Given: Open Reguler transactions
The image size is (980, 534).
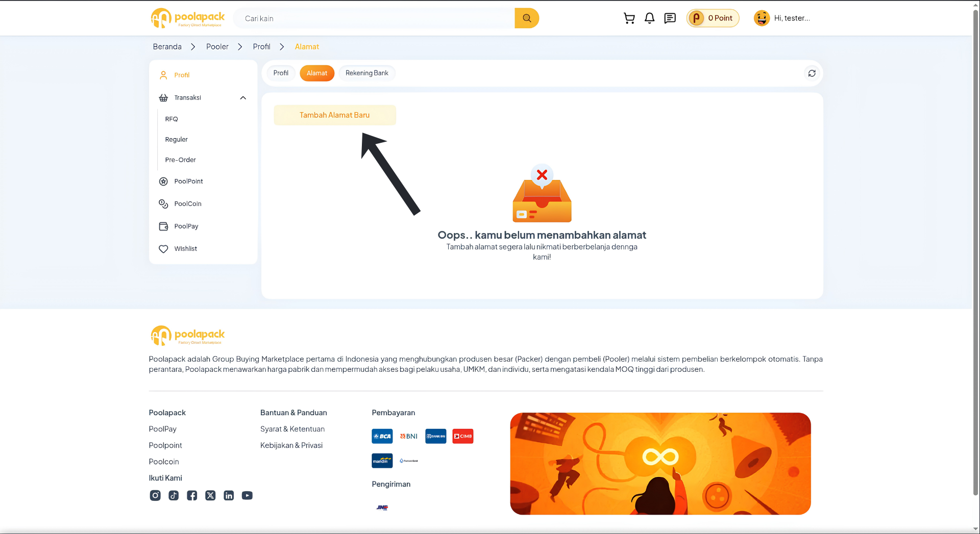Looking at the screenshot, I should [x=177, y=139].
